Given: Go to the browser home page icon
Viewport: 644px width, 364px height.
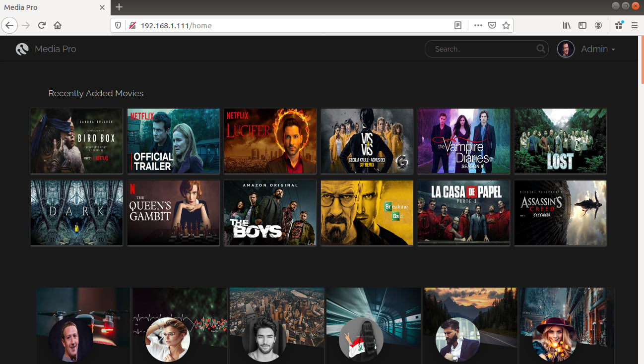Looking at the screenshot, I should click(x=58, y=25).
